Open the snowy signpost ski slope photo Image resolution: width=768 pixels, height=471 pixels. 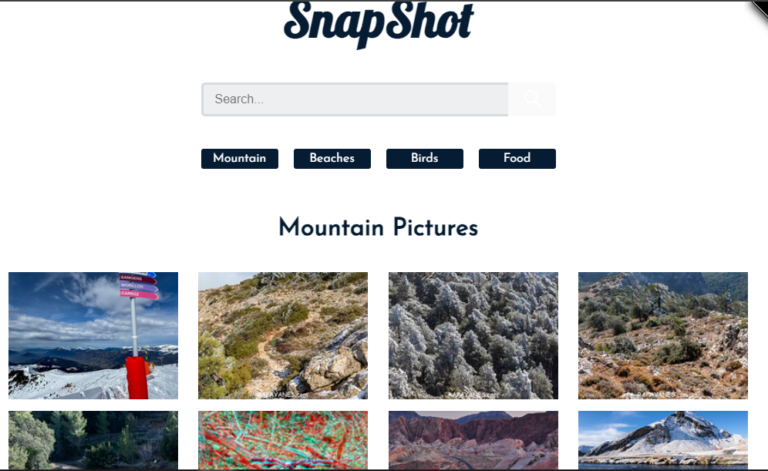93,335
